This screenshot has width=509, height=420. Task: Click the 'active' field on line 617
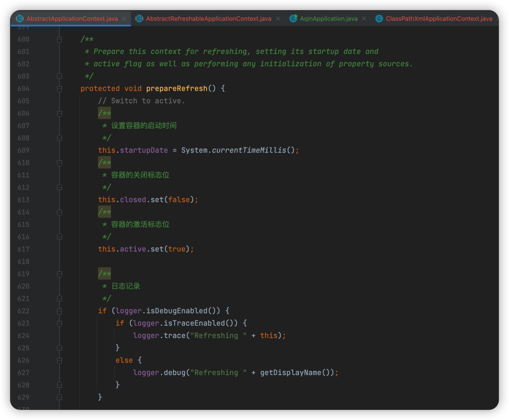(x=133, y=249)
